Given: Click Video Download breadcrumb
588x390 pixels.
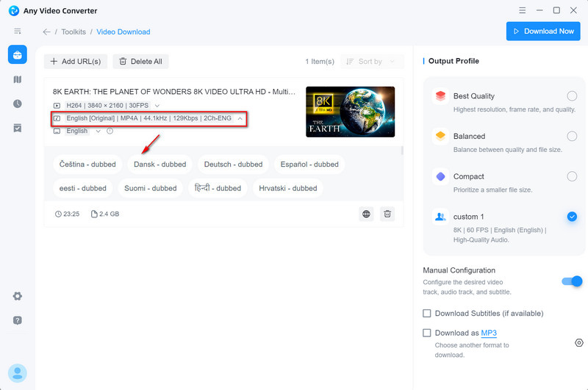Looking at the screenshot, I should (x=123, y=32).
